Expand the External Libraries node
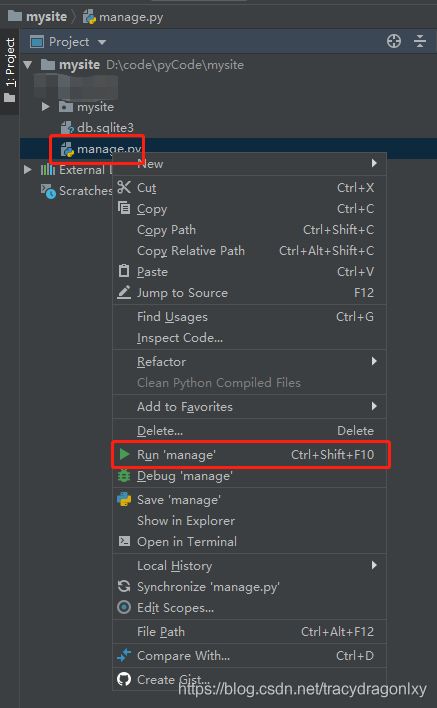Image resolution: width=437 pixels, height=708 pixels. pyautogui.click(x=28, y=170)
